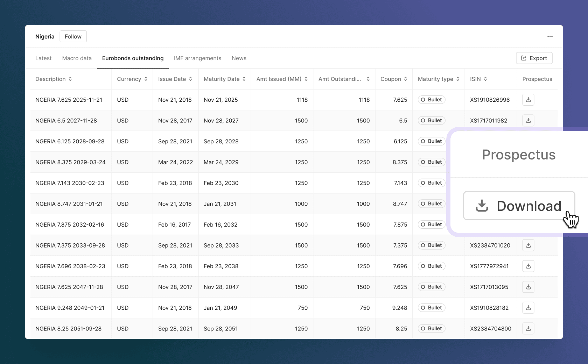Screen dimensions: 588x364
Task: Click ISIN XS2384701020
Action: (x=490, y=245)
